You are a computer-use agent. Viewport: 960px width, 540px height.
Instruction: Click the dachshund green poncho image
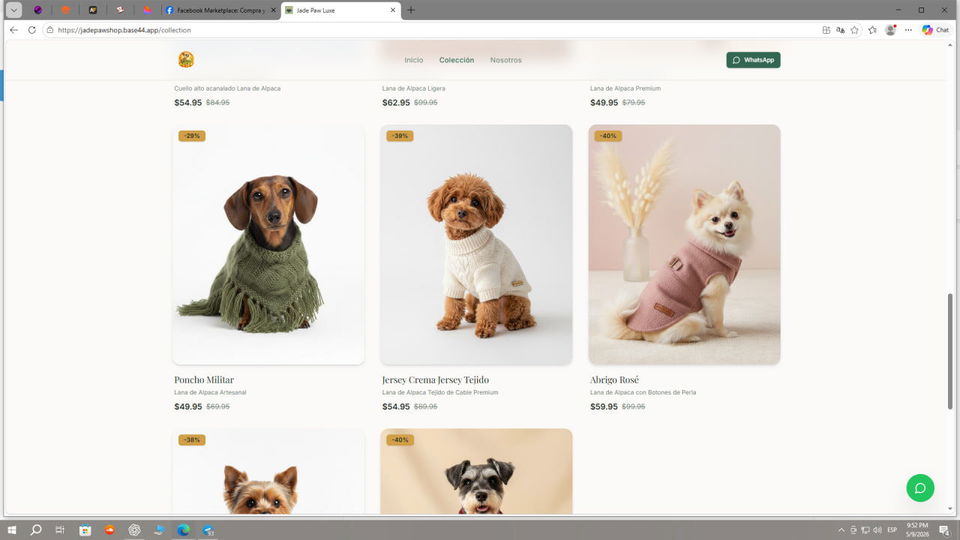pos(268,244)
